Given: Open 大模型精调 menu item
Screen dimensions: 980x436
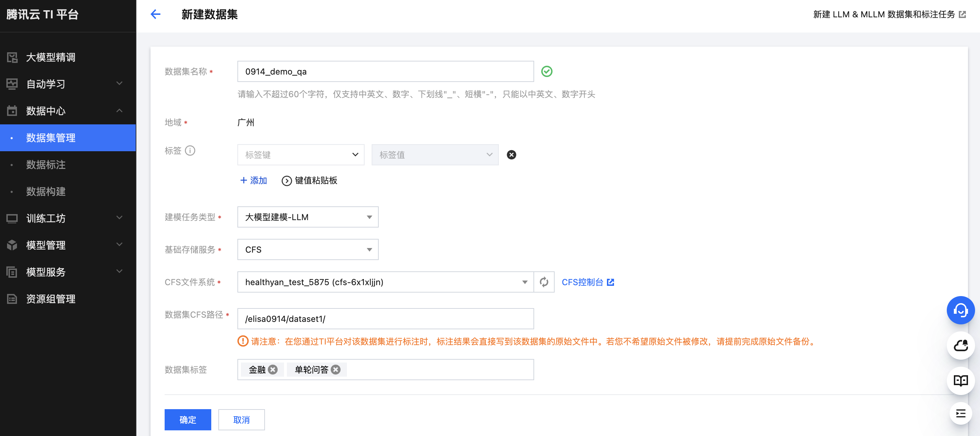Looking at the screenshot, I should 68,58.
